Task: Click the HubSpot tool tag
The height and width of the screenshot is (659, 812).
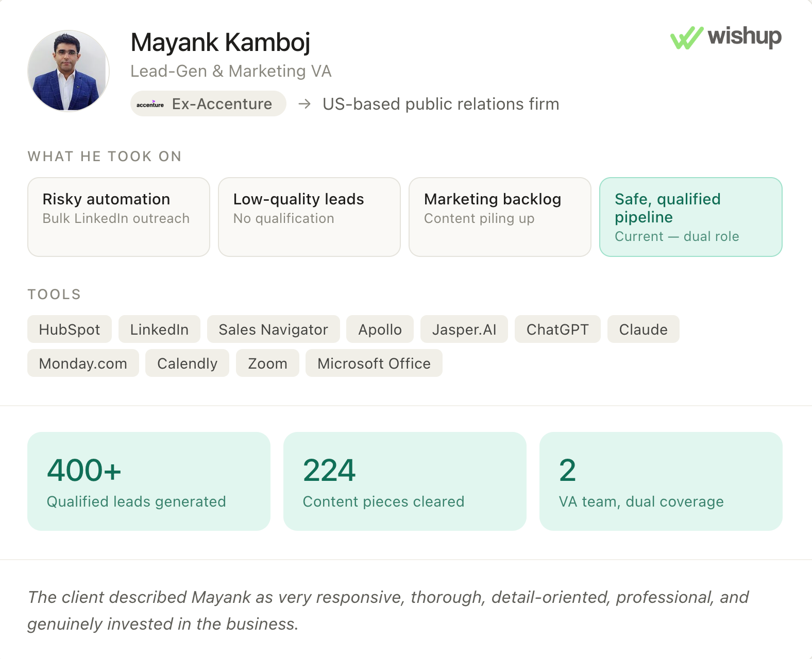Action: tap(70, 329)
